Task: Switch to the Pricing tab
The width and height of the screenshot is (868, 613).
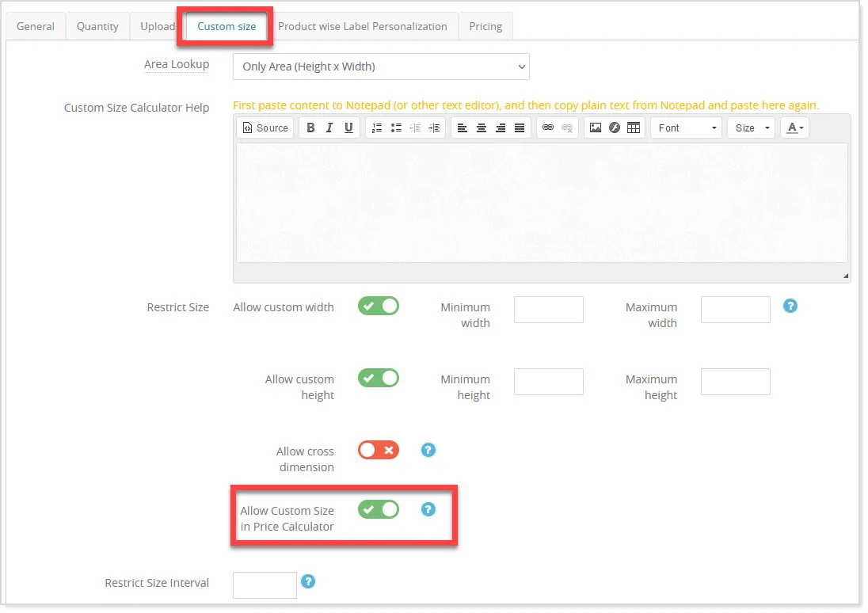Action: tap(485, 27)
